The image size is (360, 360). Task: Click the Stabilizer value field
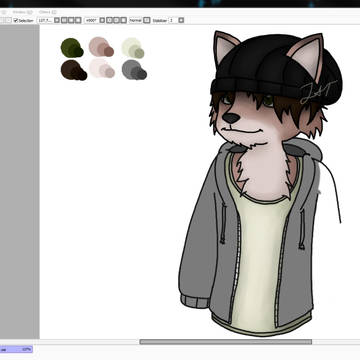[x=173, y=20]
